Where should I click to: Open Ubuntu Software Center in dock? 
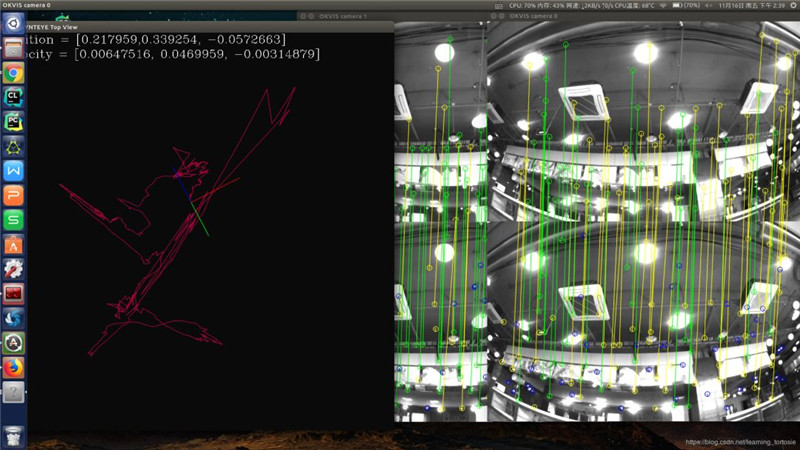point(14,244)
